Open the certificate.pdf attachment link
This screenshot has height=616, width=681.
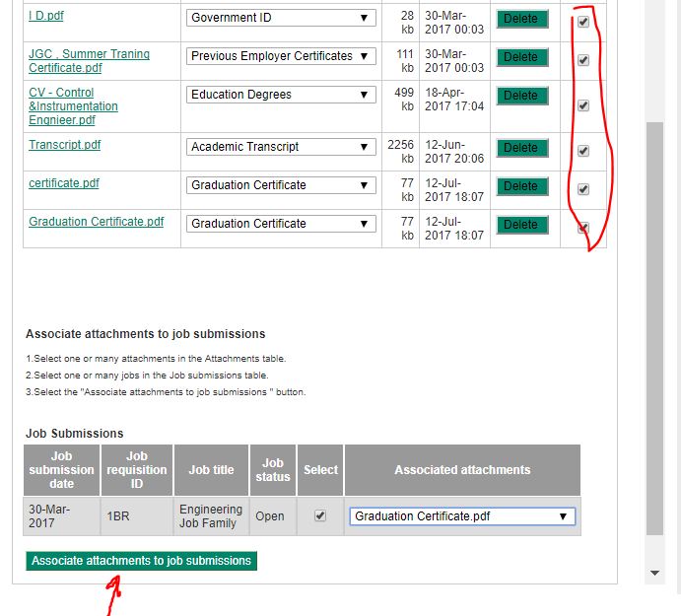click(64, 183)
